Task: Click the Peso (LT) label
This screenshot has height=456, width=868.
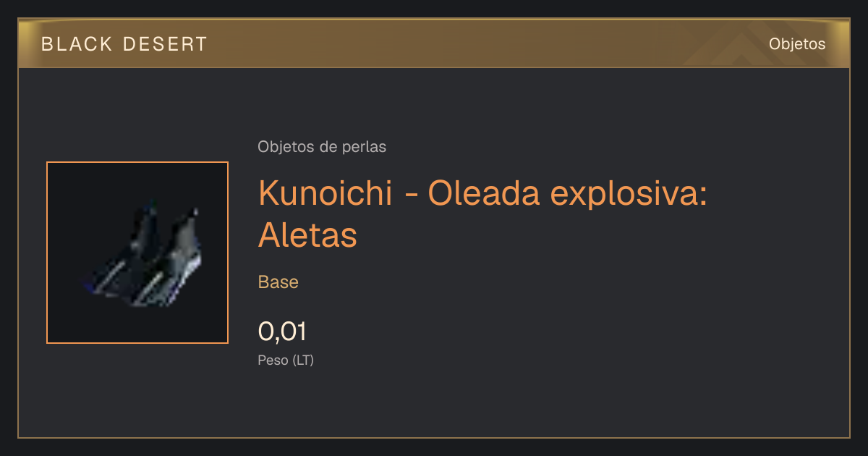Action: tap(286, 360)
